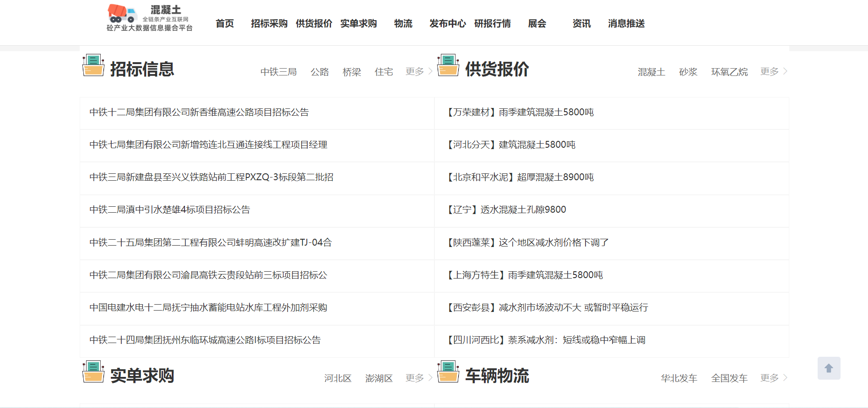Image resolution: width=868 pixels, height=408 pixels.
Task: Select the 河北区 purchase filter
Action: point(338,378)
